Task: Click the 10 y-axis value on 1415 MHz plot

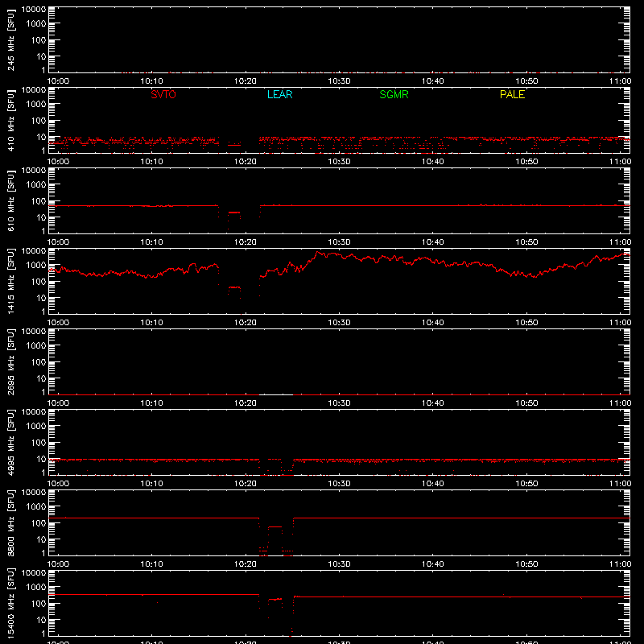Action: [41, 298]
